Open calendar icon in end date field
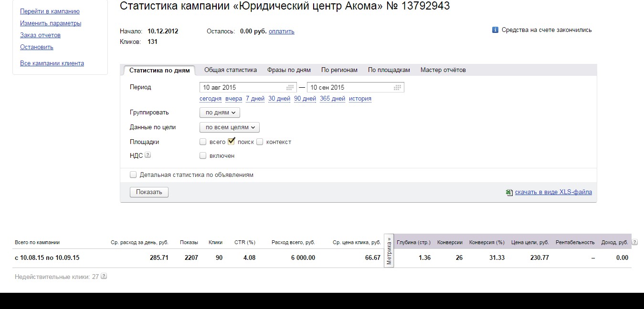This screenshot has height=309, width=644. (397, 88)
